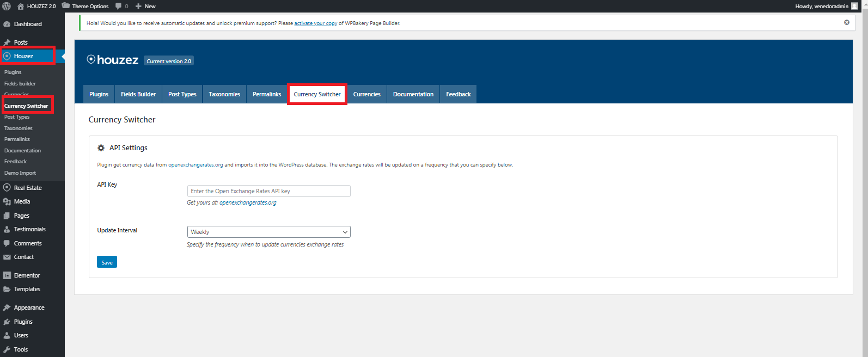Click the houzez logo in the header banner

click(113, 60)
